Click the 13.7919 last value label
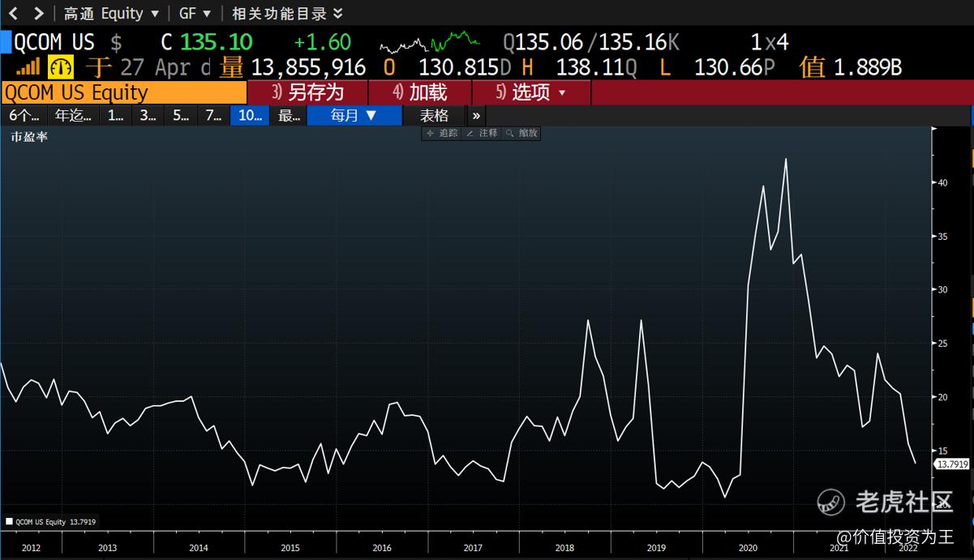 click(x=953, y=464)
